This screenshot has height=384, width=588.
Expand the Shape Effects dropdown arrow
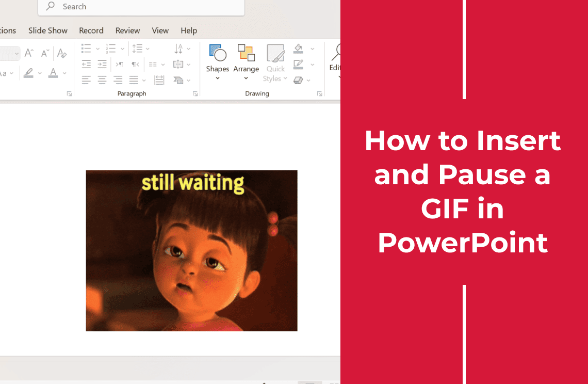coord(308,81)
